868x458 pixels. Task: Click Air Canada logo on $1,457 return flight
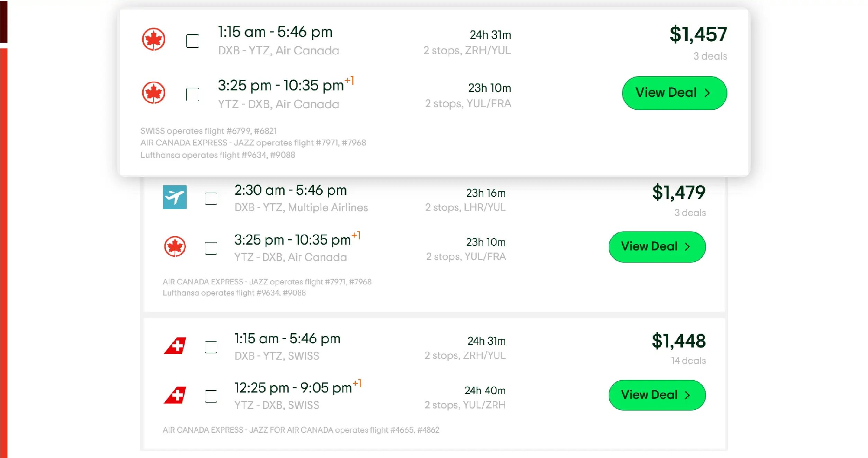point(153,93)
